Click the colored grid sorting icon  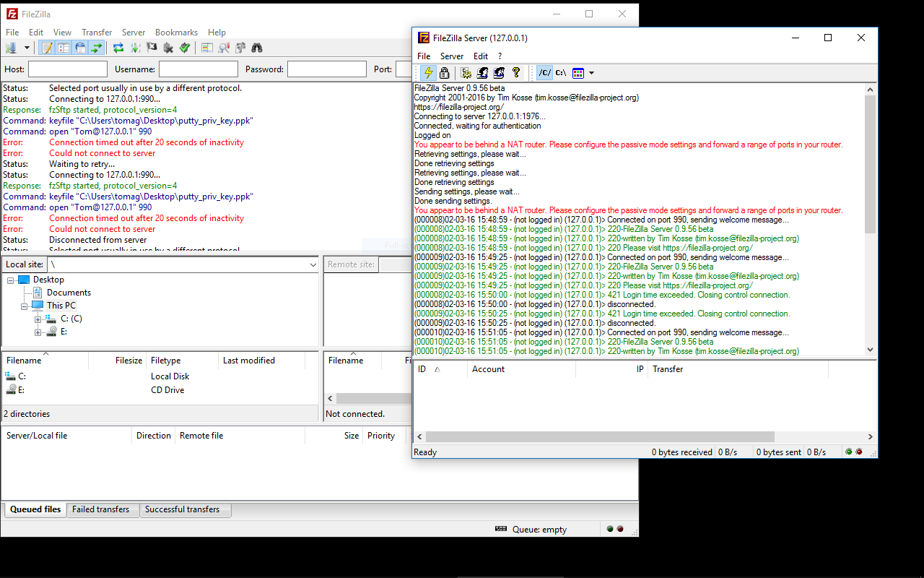click(577, 73)
